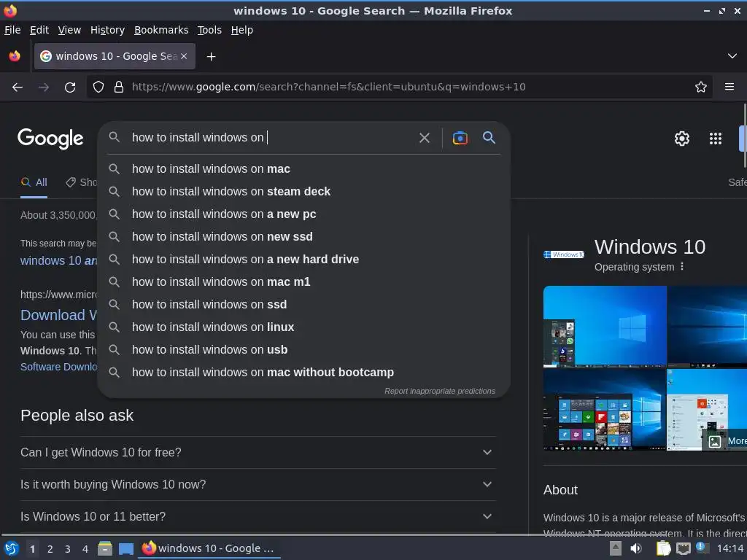Open the Help menu
Screen dimensions: 747x560
(242, 30)
